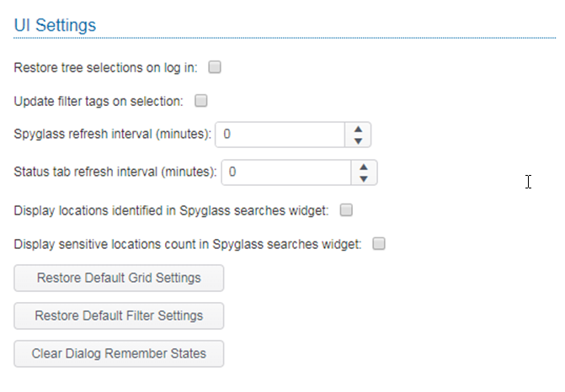This screenshot has width=565, height=392.
Task: Click Display locations identified in Spyglass label
Action: [171, 210]
